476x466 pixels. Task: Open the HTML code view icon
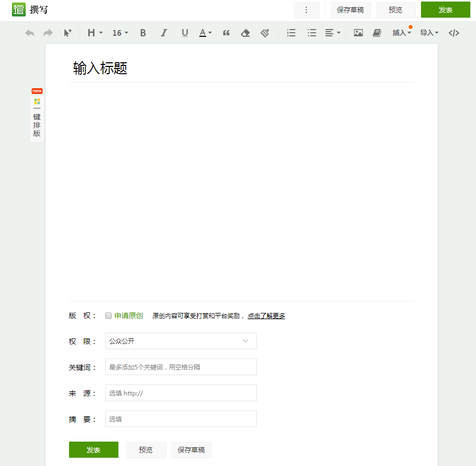tap(454, 33)
